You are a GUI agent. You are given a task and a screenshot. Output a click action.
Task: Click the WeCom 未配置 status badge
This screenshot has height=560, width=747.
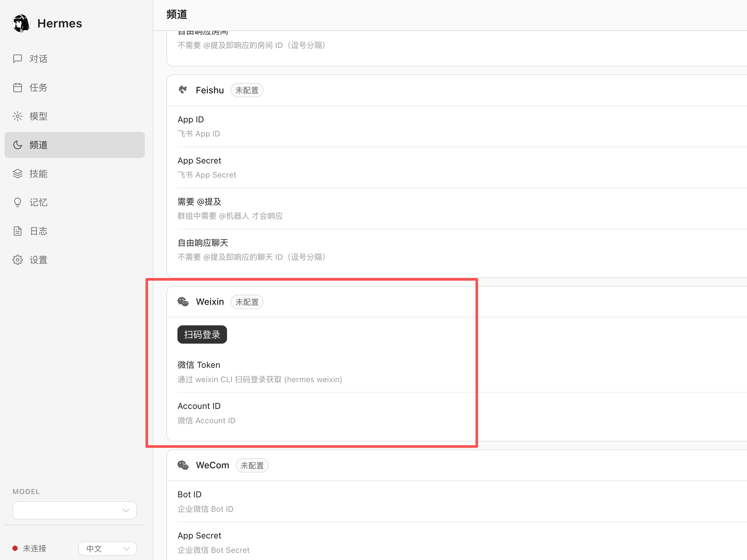252,465
